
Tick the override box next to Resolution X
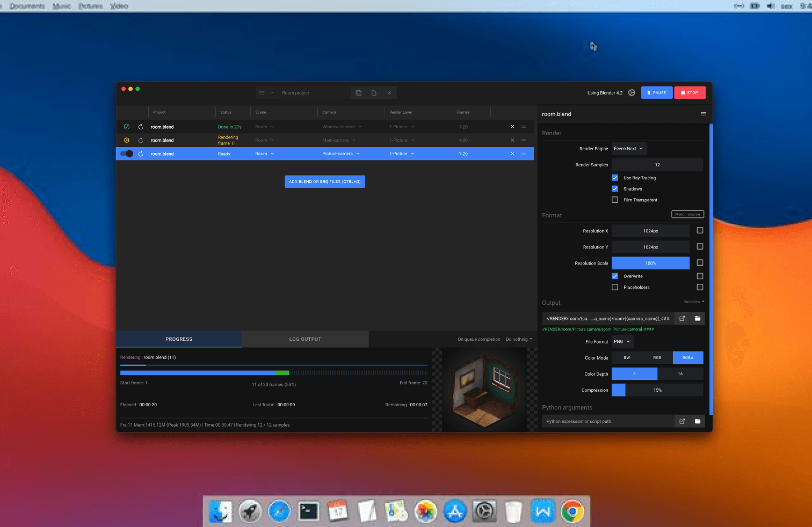(x=700, y=230)
